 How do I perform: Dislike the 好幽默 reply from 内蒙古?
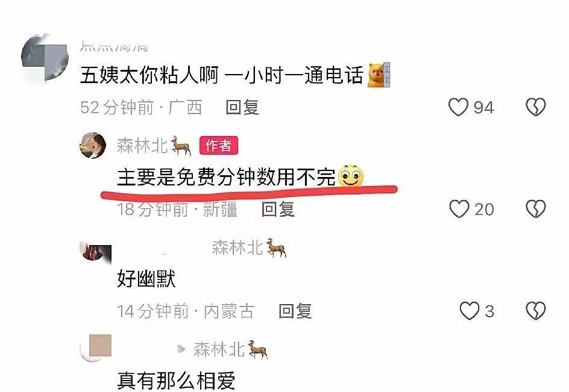click(536, 311)
